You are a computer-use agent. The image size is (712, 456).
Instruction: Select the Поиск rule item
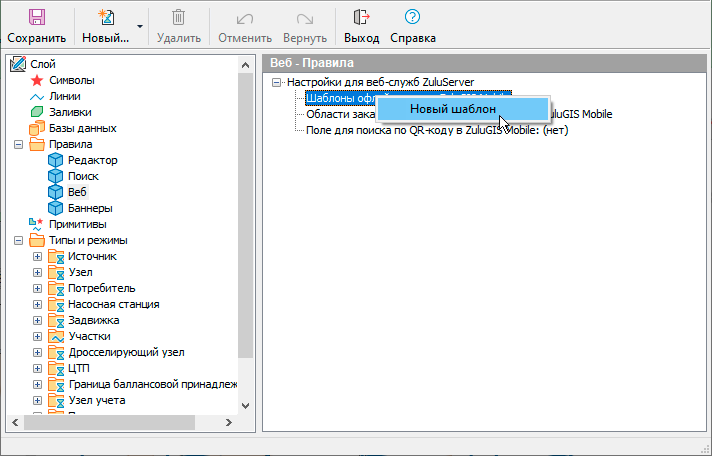83,176
